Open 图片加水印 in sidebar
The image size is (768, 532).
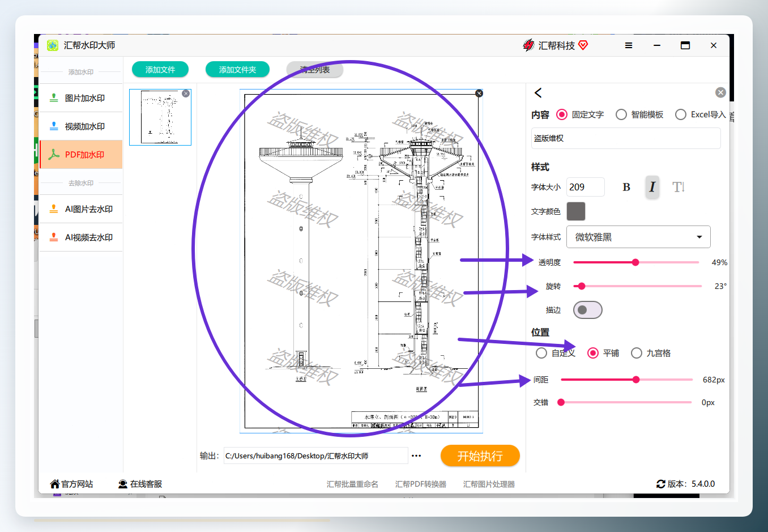(x=81, y=98)
